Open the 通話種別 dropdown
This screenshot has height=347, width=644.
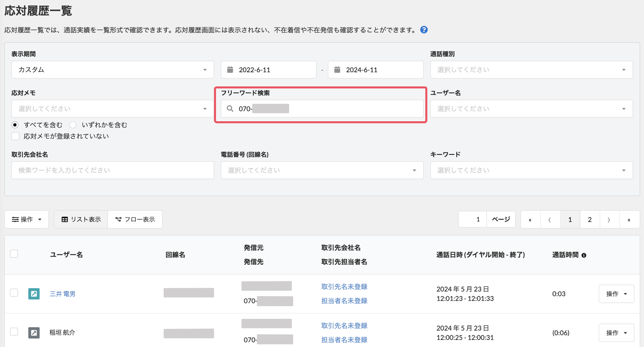(x=532, y=70)
